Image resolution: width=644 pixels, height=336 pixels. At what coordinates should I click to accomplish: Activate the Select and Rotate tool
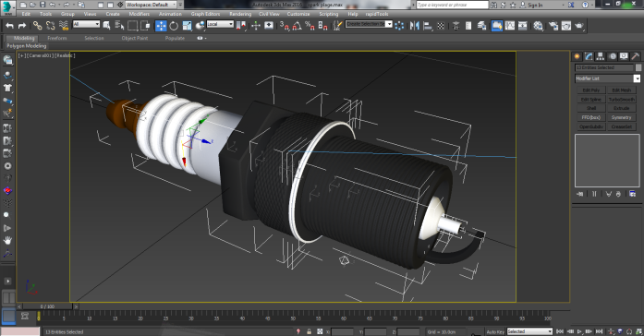click(174, 26)
